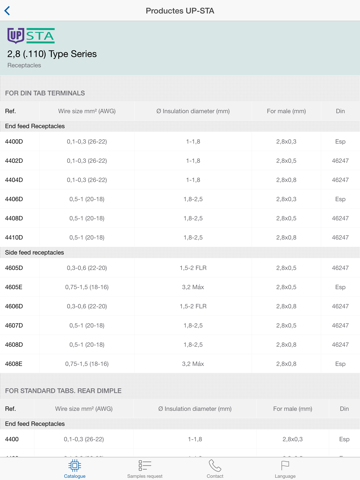Select the Samples request tab label
The width and height of the screenshot is (360, 480).
[x=145, y=476]
